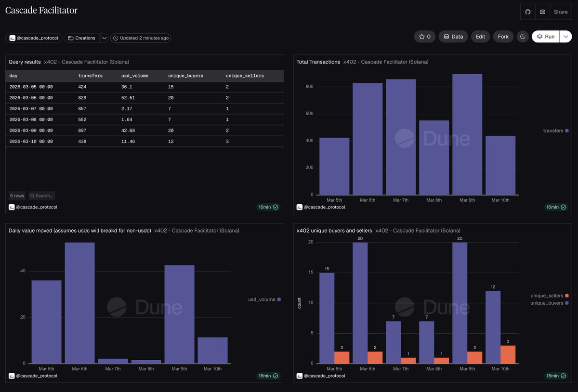Click the Cascade Facilitator dashboard title
This screenshot has height=392, width=578.
[x=41, y=10]
